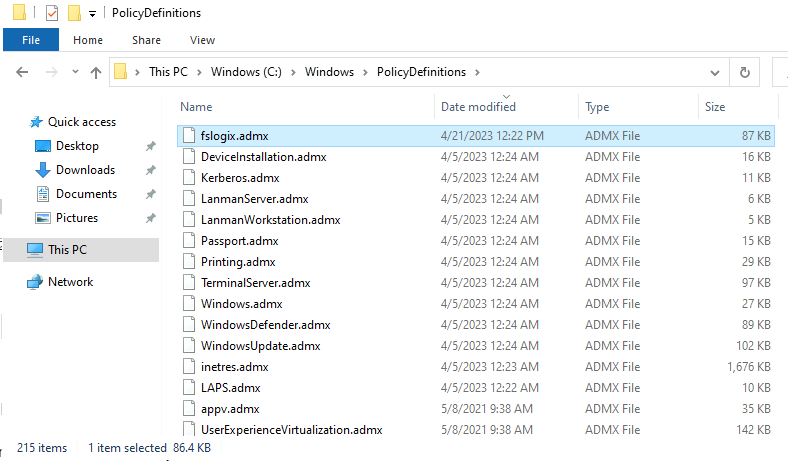
Task: Click Windows (C:) in breadcrumb path
Action: [246, 72]
